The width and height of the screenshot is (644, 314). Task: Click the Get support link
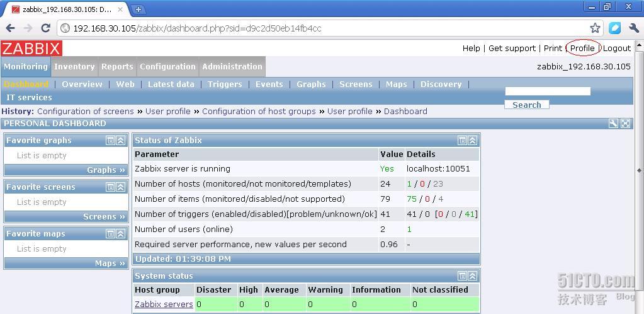[512, 48]
